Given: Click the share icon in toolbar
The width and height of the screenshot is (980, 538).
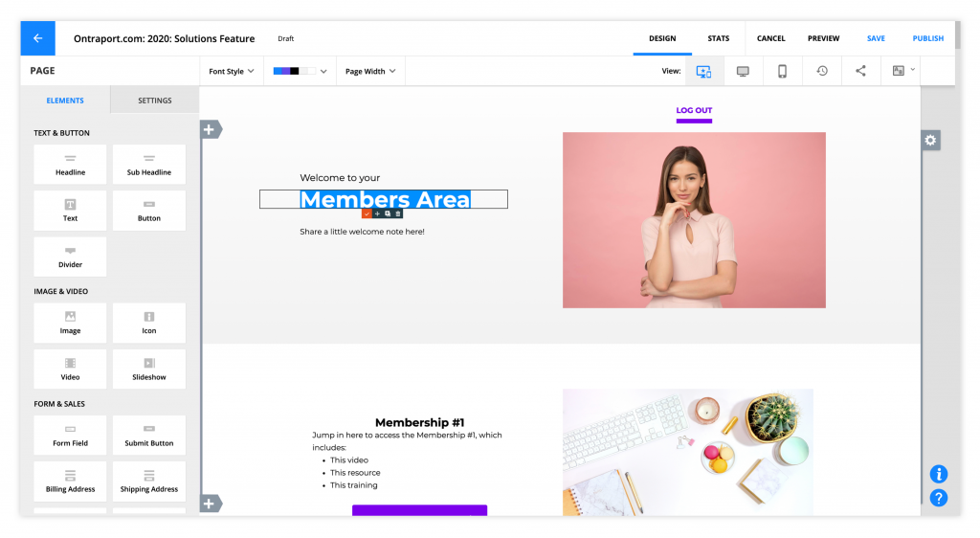Looking at the screenshot, I should 860,71.
